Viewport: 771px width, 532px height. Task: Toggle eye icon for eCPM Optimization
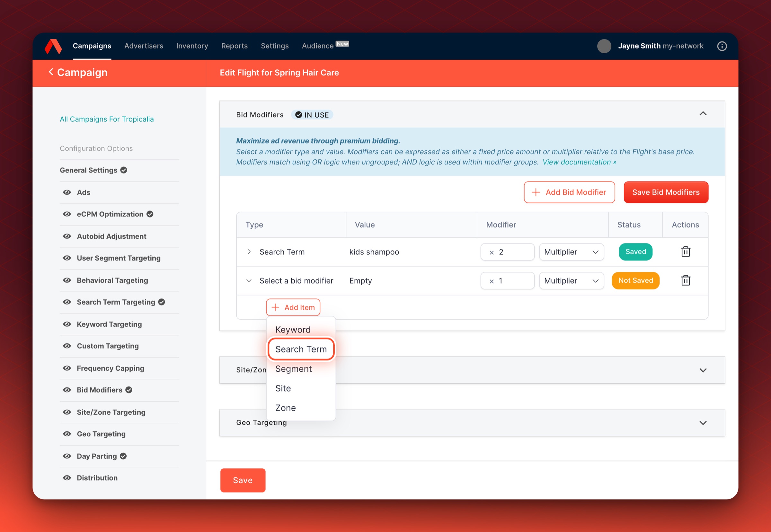click(x=67, y=214)
